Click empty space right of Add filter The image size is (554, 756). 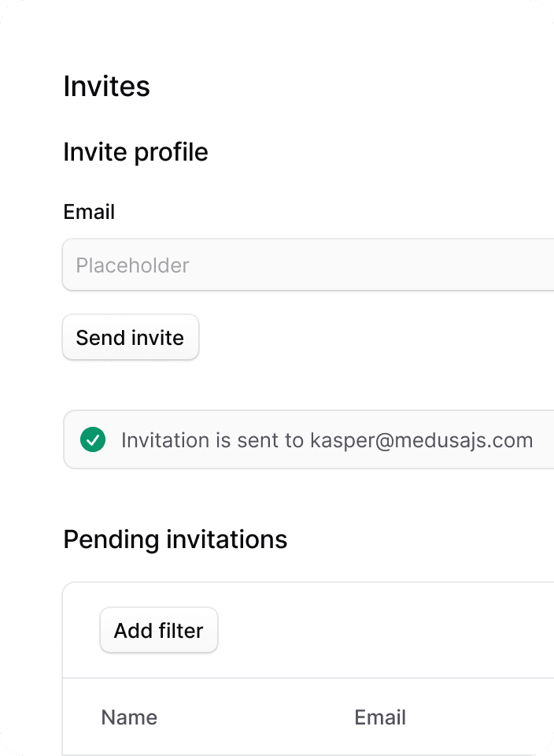tap(386, 630)
